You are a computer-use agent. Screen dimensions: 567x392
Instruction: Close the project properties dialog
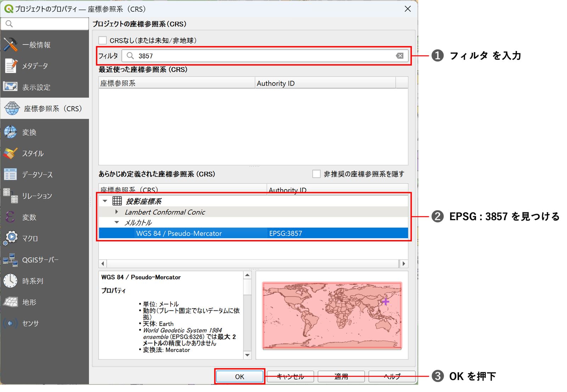408,9
